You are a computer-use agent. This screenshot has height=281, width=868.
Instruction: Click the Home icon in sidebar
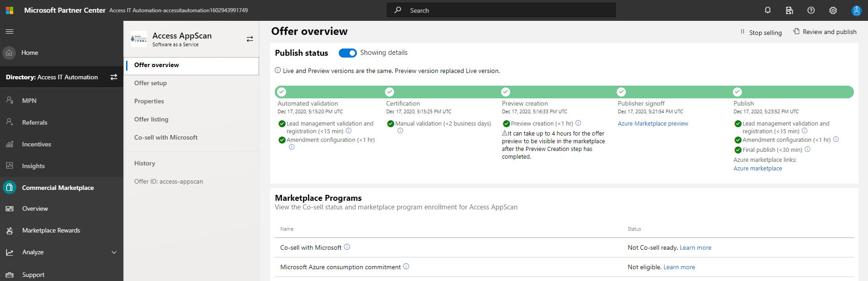click(9, 53)
